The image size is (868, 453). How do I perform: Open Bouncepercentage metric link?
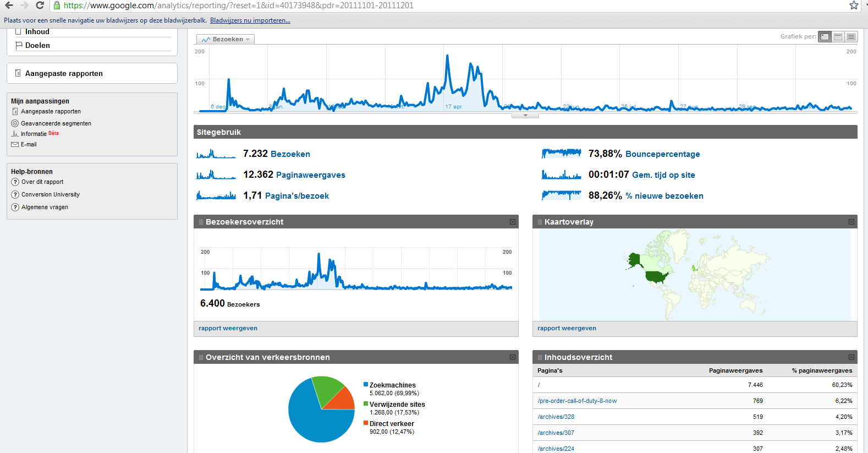tap(663, 154)
